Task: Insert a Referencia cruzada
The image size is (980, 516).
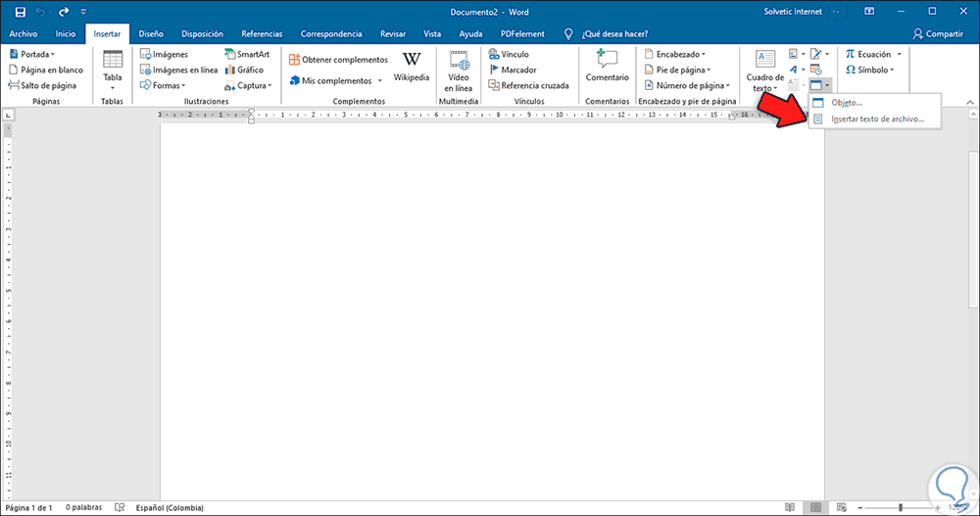Action: (x=529, y=85)
